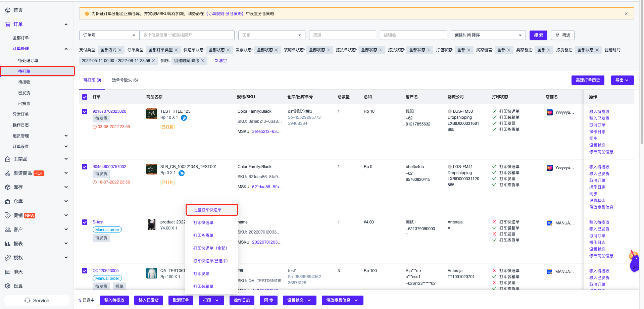Open the 打印 dropdown in bottom bar
Screen dimensions: 644x309
(x=211, y=300)
